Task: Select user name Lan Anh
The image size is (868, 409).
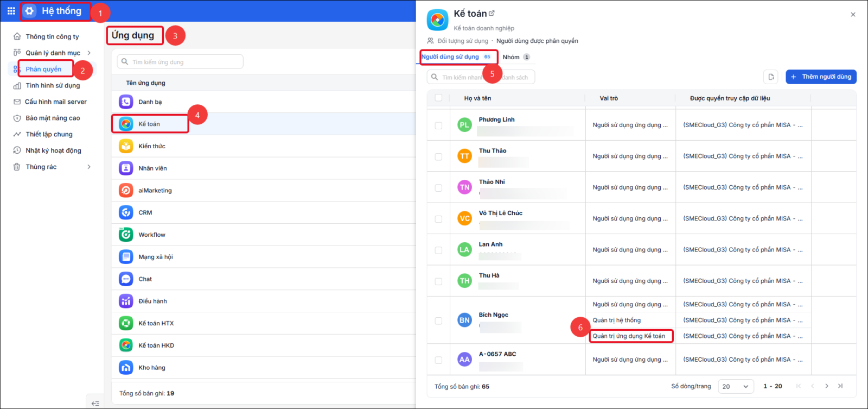Action: 490,244
